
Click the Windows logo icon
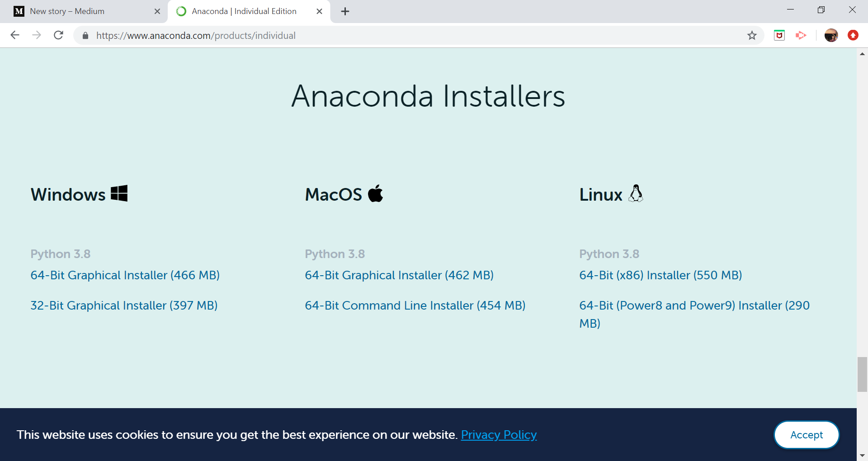119,193
